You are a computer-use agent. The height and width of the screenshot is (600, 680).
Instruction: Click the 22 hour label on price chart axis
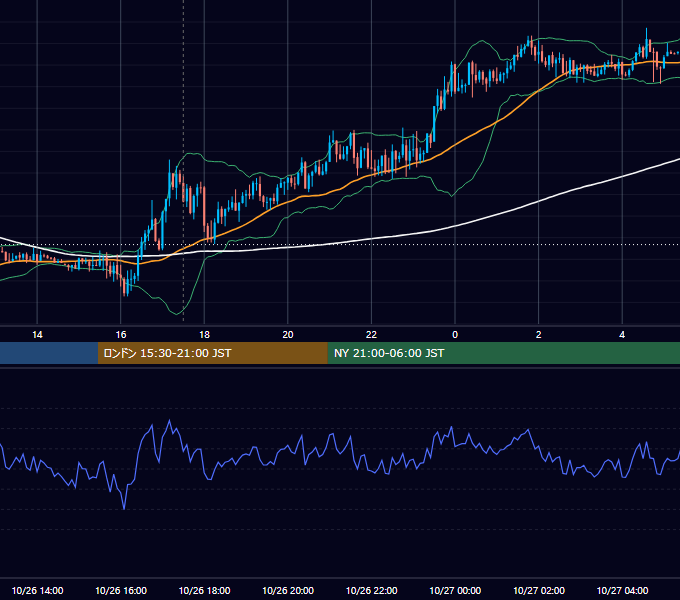pyautogui.click(x=371, y=335)
